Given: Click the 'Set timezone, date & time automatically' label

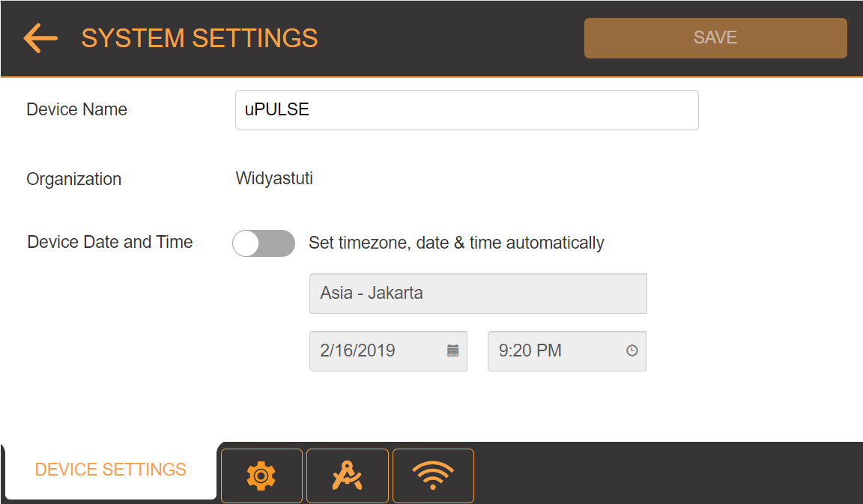Looking at the screenshot, I should 456,243.
